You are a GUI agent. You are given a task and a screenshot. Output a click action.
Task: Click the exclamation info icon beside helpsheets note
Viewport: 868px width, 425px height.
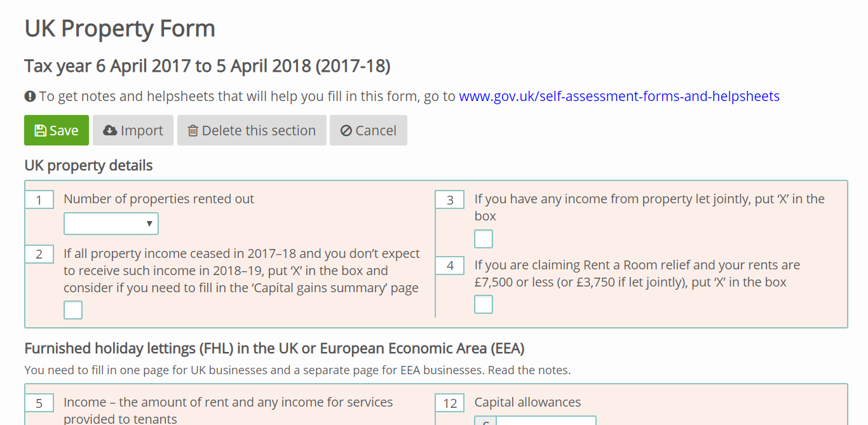click(30, 97)
